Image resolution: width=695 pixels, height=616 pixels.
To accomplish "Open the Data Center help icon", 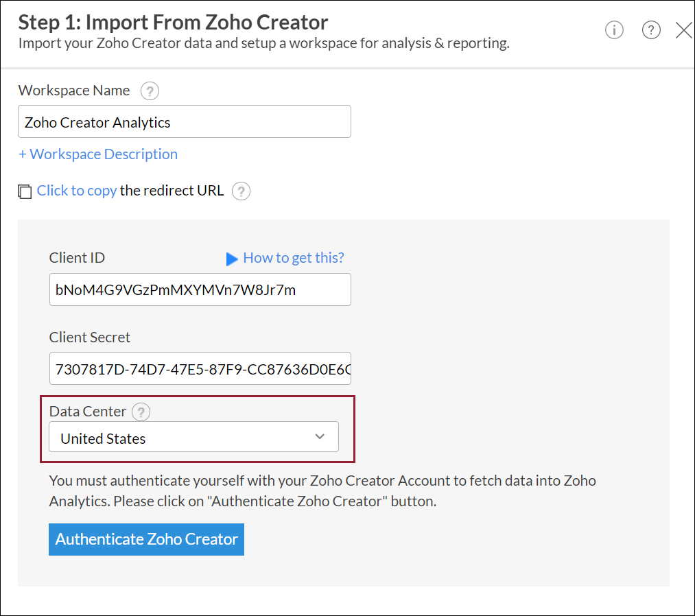I will (141, 412).
